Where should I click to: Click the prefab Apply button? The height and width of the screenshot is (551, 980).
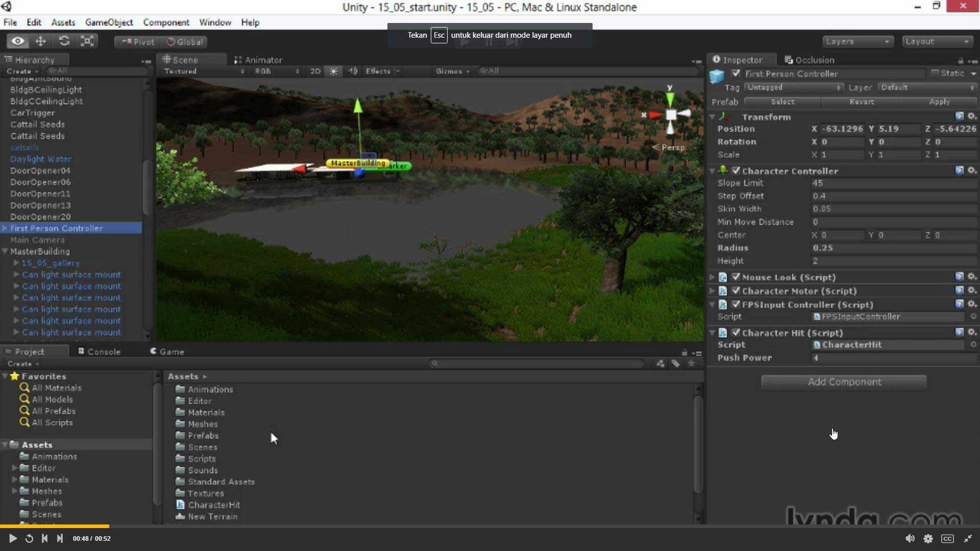point(939,102)
